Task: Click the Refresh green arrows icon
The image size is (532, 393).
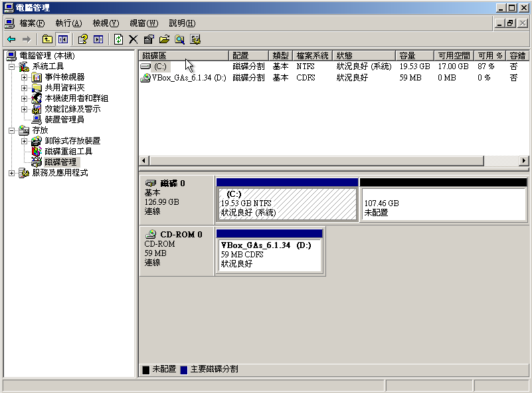Action: 118,39
